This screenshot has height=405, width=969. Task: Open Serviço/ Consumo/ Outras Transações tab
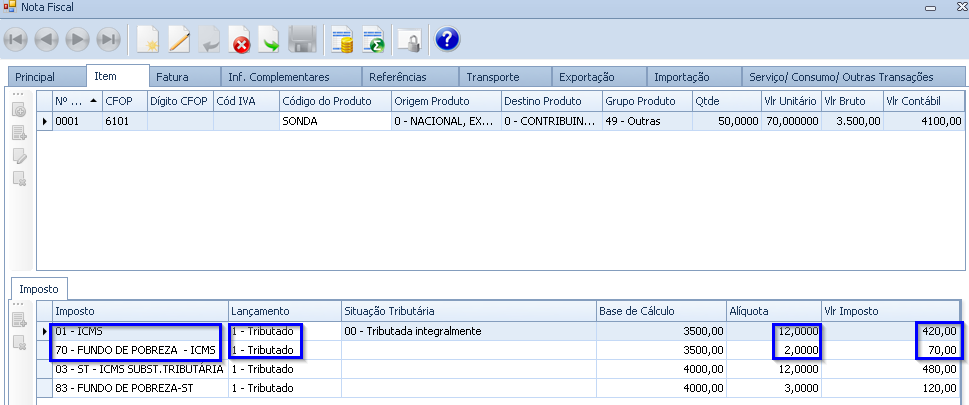[840, 77]
